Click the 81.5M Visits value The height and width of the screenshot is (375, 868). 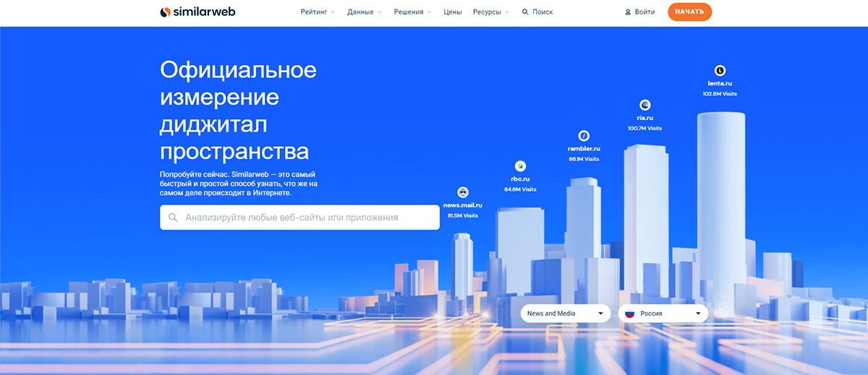tap(463, 215)
